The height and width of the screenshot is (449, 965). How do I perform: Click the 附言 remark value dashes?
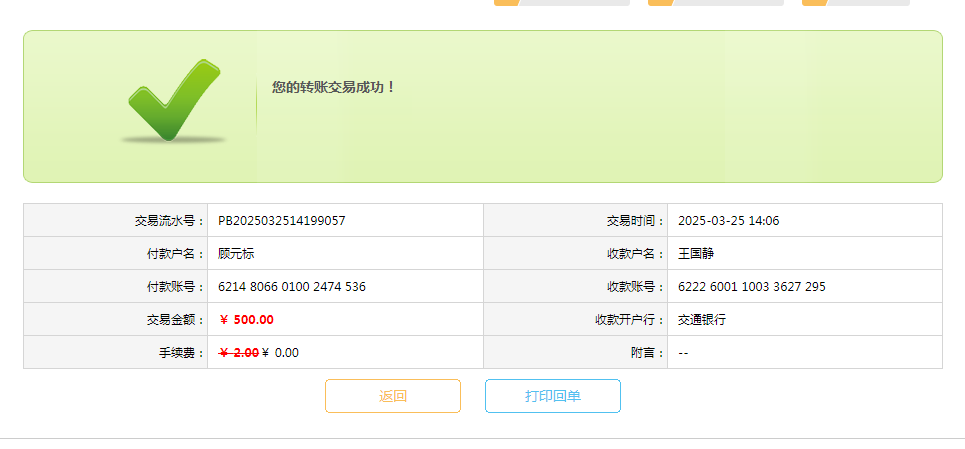[683, 352]
